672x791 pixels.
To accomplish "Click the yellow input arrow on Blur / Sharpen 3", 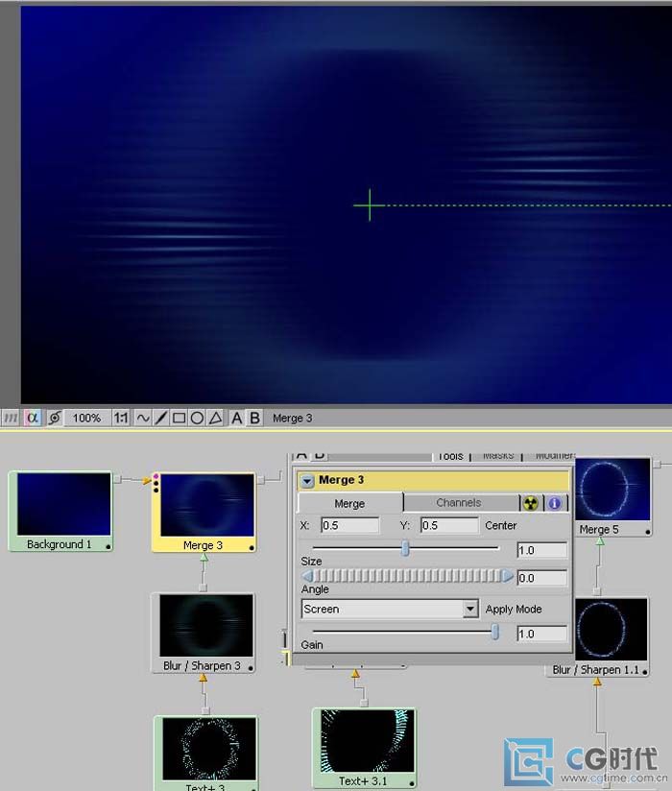I will click(203, 678).
